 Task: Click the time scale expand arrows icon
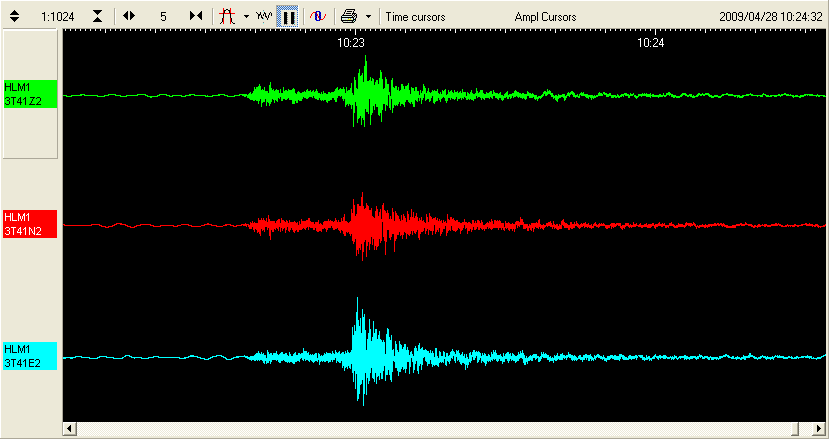(129, 16)
